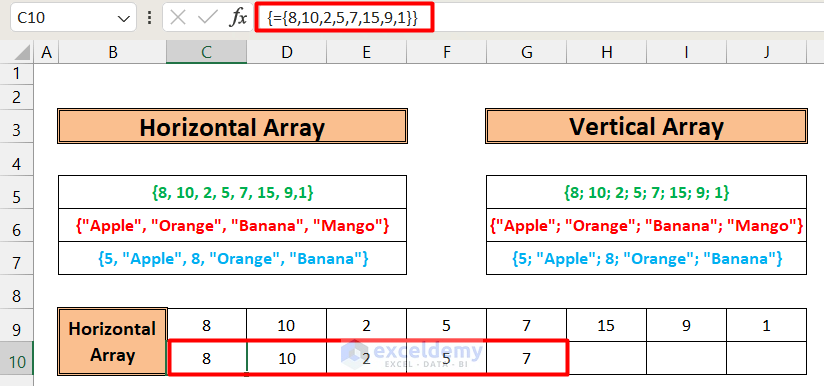Select cell G9 containing 7
Viewport: 824px width, 386px height.
tap(527, 326)
